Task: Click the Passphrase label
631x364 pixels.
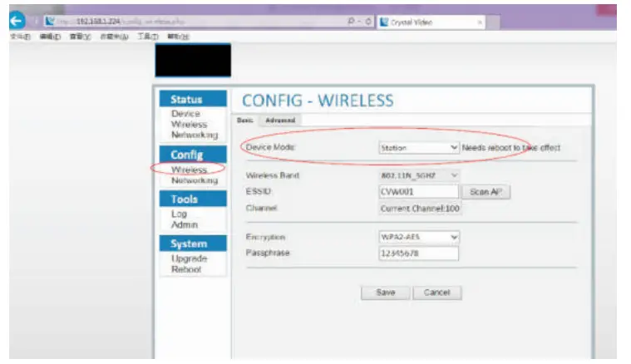Action: pyautogui.click(x=268, y=253)
